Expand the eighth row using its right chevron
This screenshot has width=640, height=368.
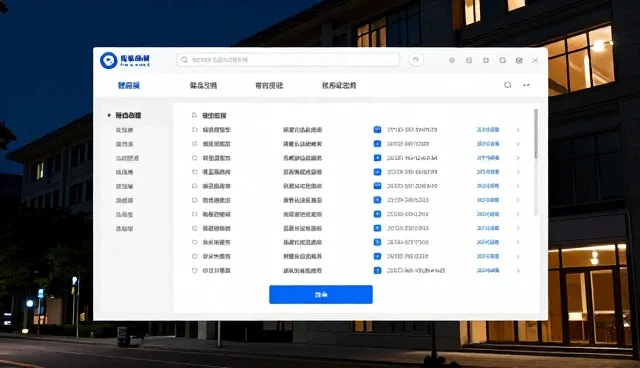click(518, 228)
